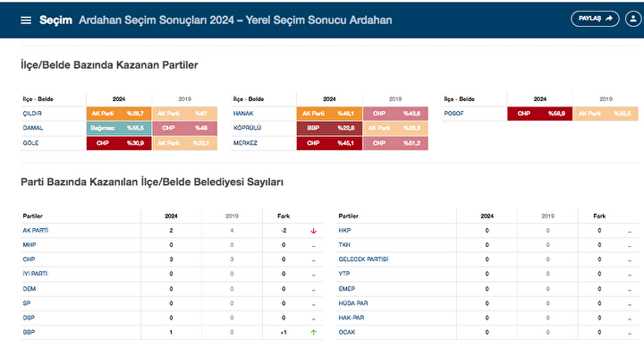The height and width of the screenshot is (340, 644).
Task: Click the PAYLAŞ share button
Action: 595,19
